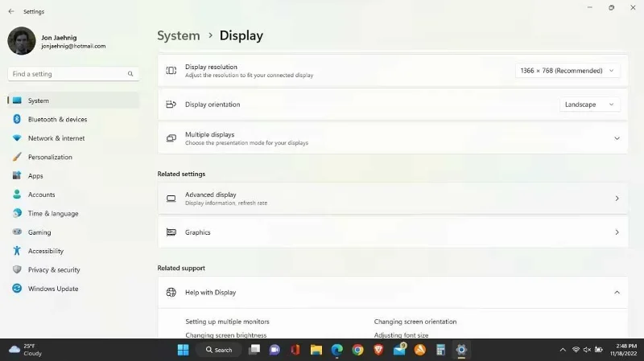
Task: Open Network & internet settings
Action: [x=73, y=138]
